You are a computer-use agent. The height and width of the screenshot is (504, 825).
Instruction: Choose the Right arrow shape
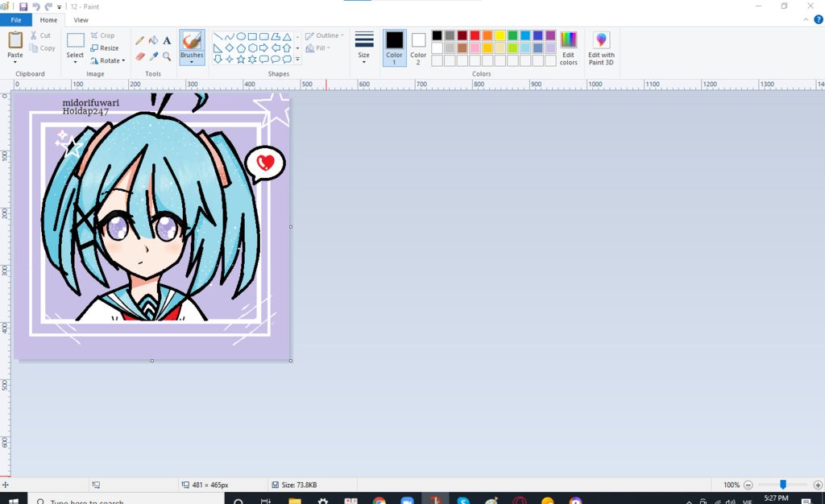click(x=264, y=48)
